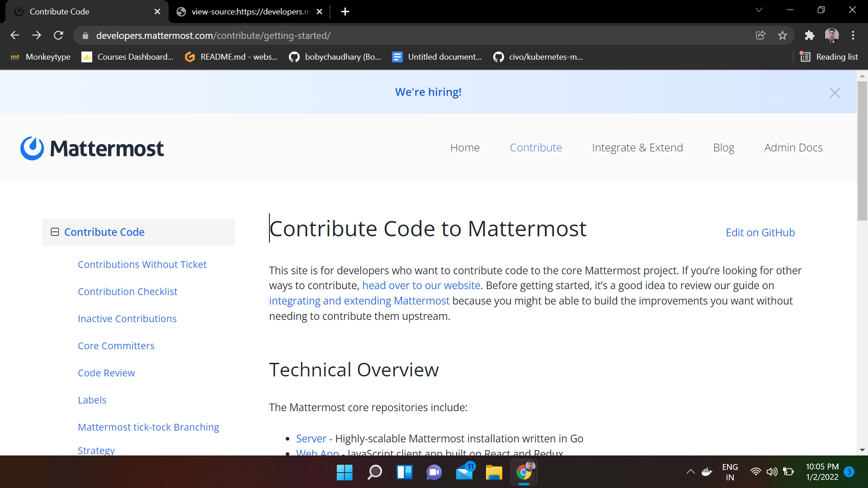
Task: Reload the current page
Action: click(58, 35)
